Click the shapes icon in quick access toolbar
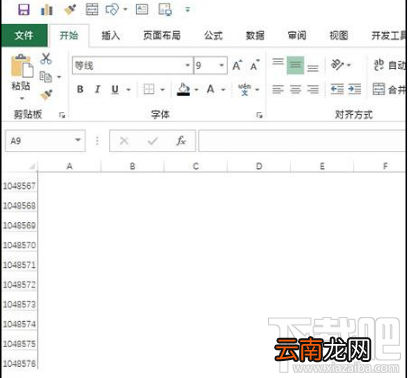This screenshot has height=378, width=408. tap(112, 9)
